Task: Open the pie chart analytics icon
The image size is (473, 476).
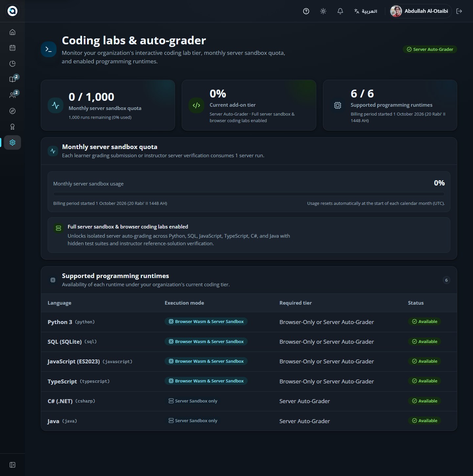Action: pyautogui.click(x=12, y=64)
